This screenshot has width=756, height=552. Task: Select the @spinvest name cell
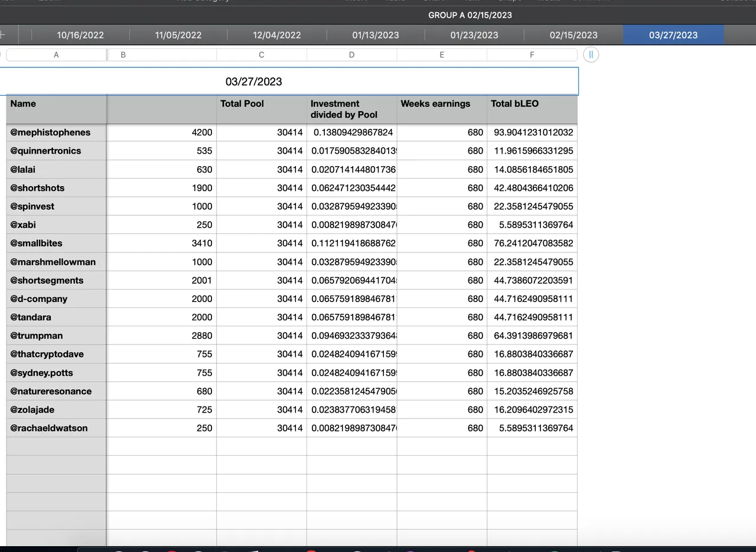[57, 206]
